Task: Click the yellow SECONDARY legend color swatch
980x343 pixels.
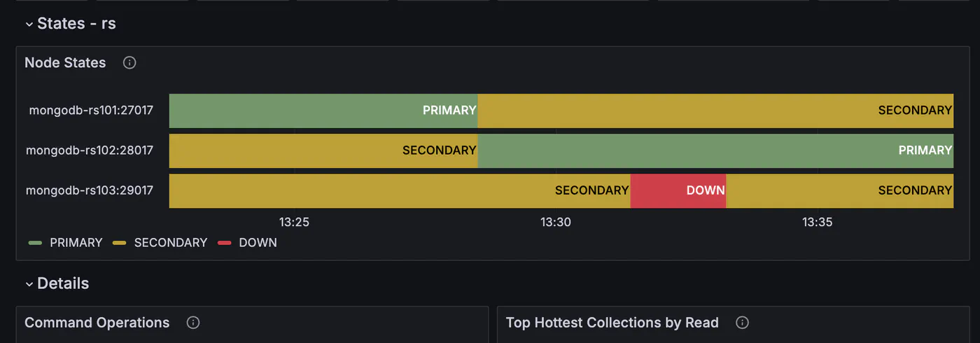Action: pyautogui.click(x=120, y=243)
